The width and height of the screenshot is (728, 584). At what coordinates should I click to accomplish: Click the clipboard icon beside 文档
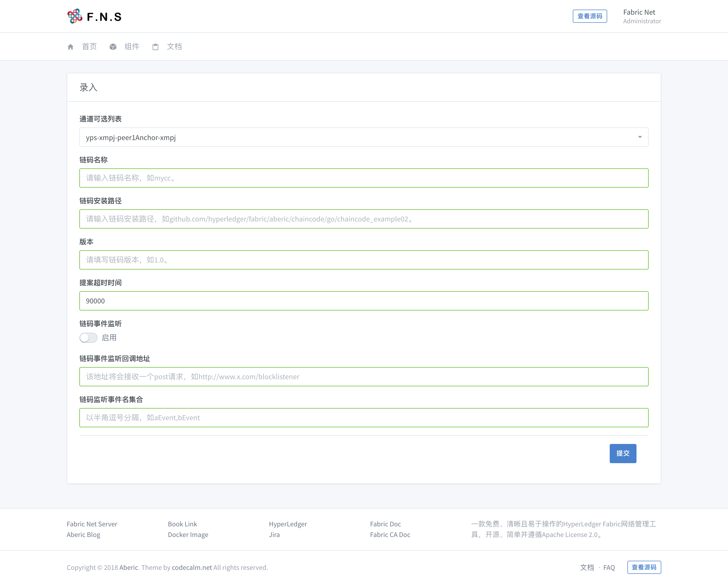click(155, 47)
